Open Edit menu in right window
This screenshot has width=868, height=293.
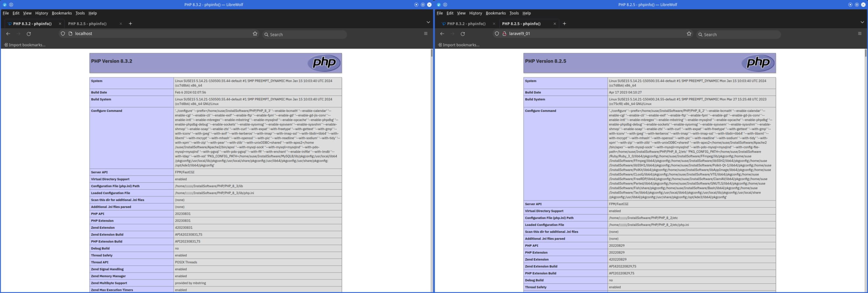[x=450, y=13]
